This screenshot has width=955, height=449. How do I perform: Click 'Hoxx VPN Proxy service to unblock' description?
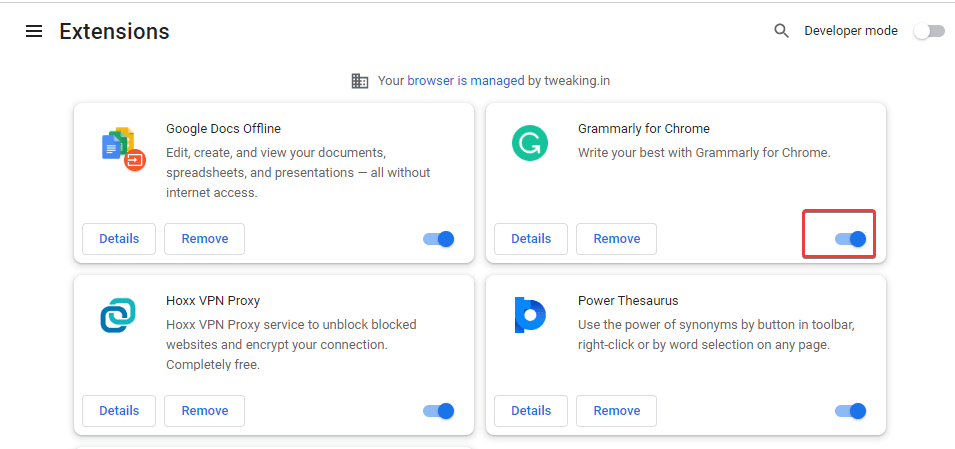click(x=291, y=345)
